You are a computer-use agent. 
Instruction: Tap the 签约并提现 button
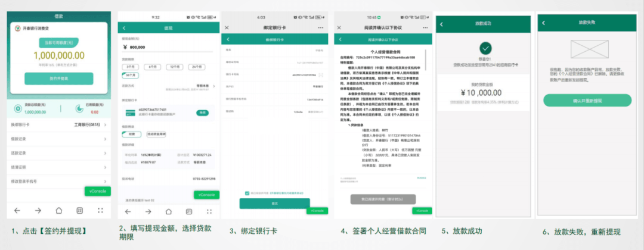pos(58,79)
